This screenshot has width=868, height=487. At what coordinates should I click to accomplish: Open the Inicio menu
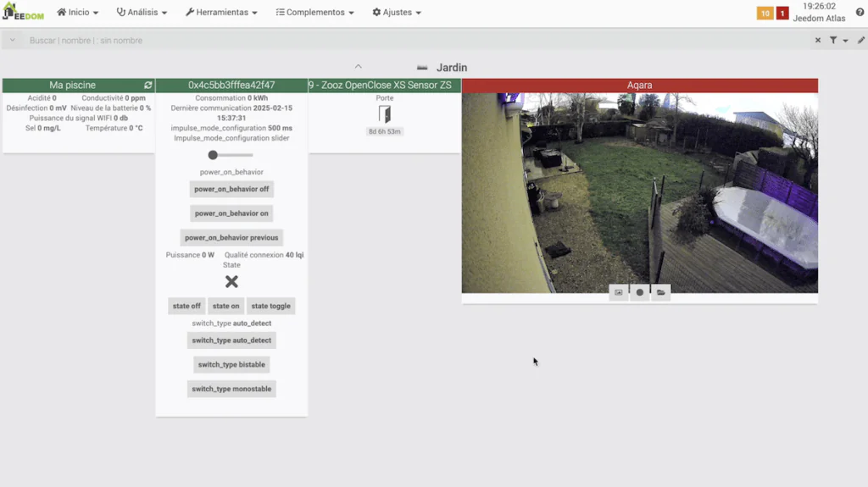tap(77, 12)
